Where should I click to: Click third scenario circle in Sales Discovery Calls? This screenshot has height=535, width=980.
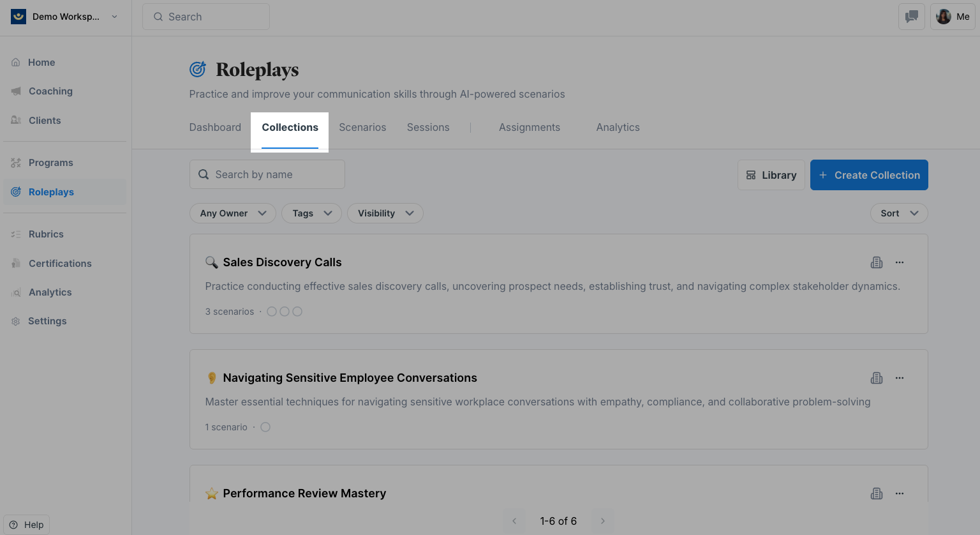tap(297, 312)
